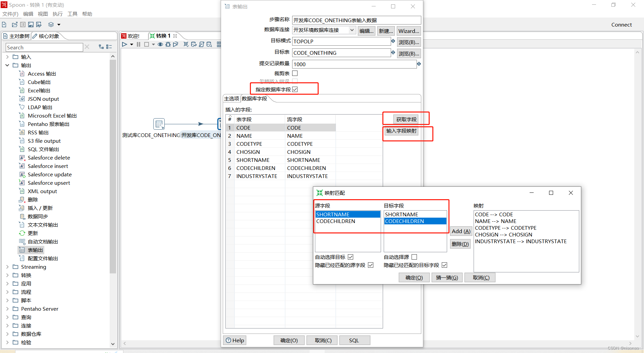The height and width of the screenshot is (353, 644).
Task: Expand the Pentaho Server folder
Action: tap(7, 309)
